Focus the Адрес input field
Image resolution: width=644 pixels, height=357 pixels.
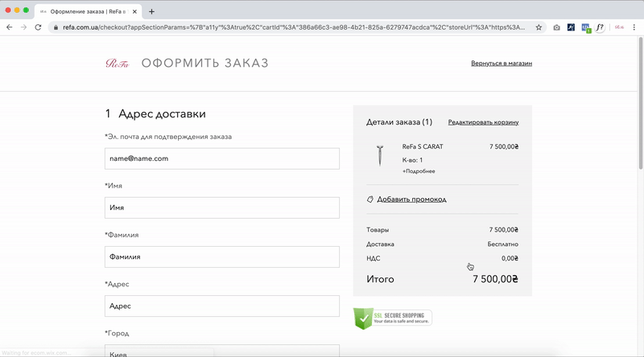[222, 306]
